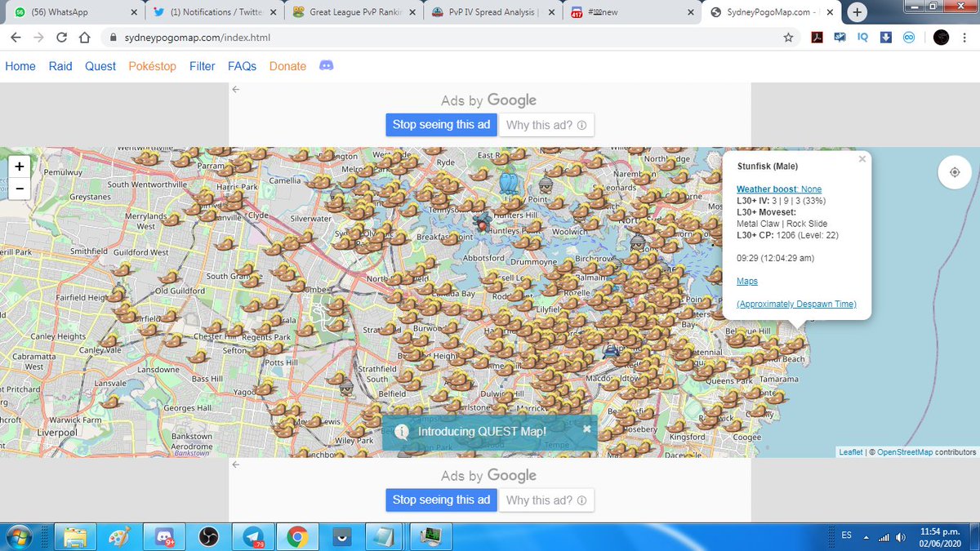
Task: Open 'Weather boost: None' link in popup
Action: pyautogui.click(x=779, y=189)
